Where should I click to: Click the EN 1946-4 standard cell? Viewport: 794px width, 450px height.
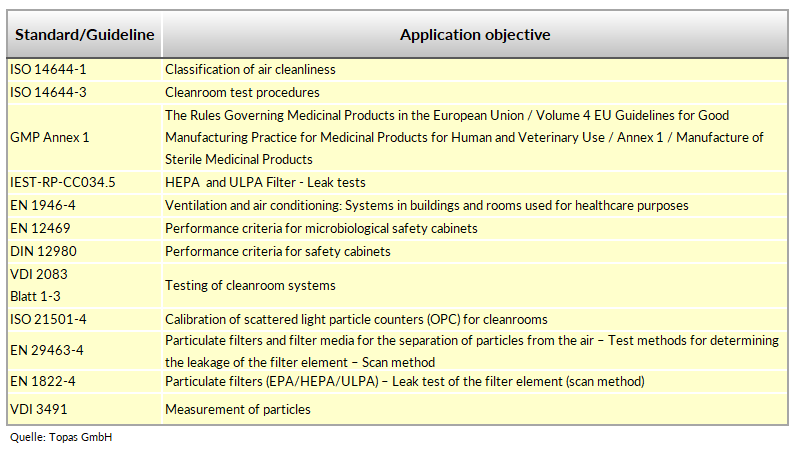coord(85,205)
